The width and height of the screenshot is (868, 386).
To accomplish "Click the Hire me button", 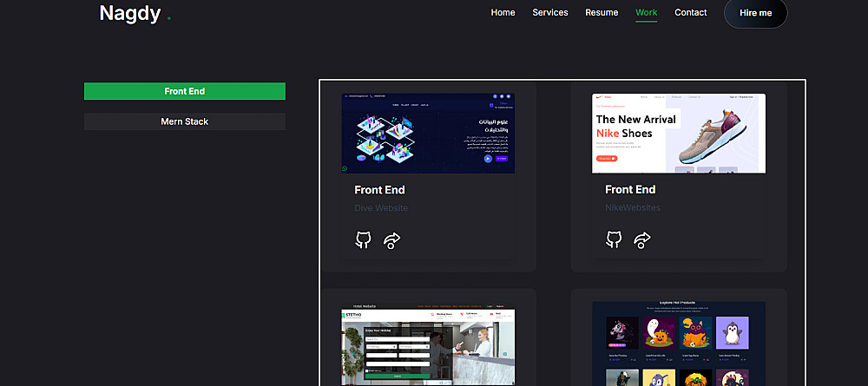I will (x=756, y=13).
